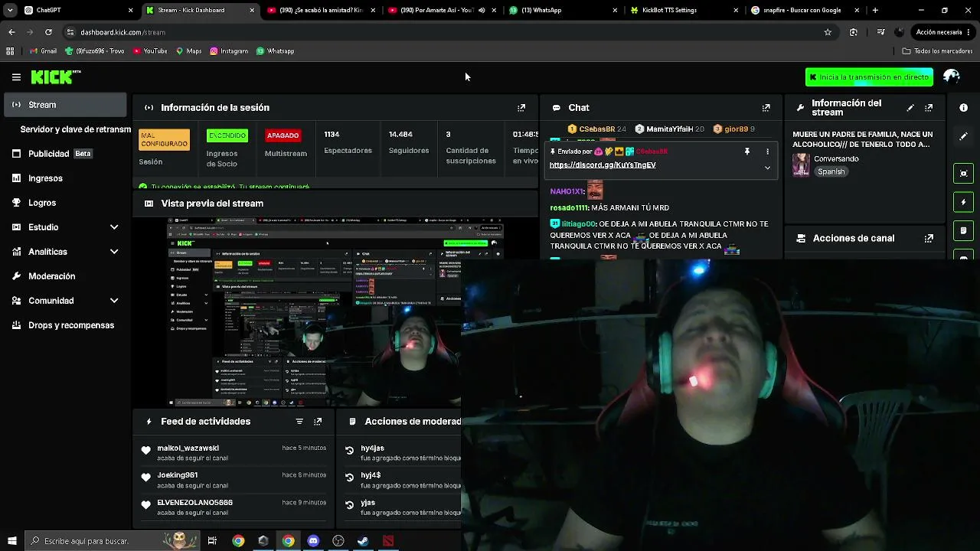Pop out the Chat panel

point(766,108)
